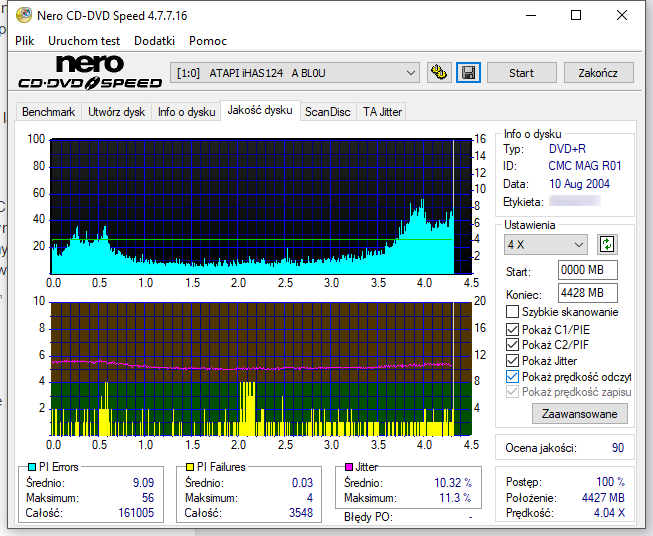The height and width of the screenshot is (536, 653).
Task: Minimize the Nero window
Action: (531, 15)
